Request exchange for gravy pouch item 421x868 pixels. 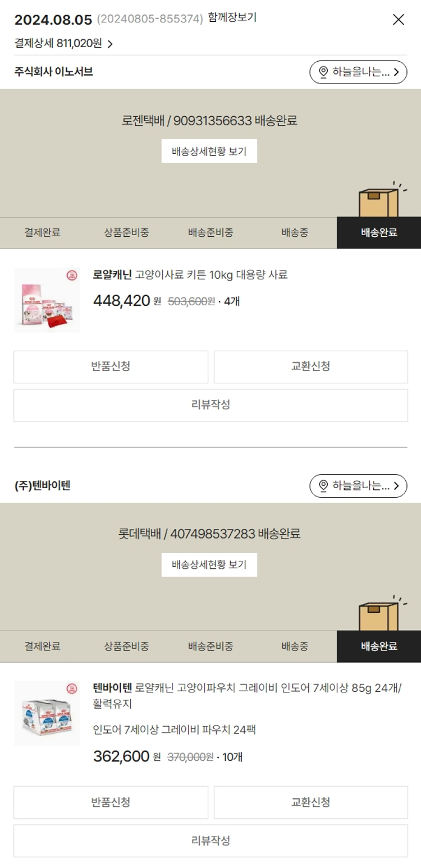point(310,802)
